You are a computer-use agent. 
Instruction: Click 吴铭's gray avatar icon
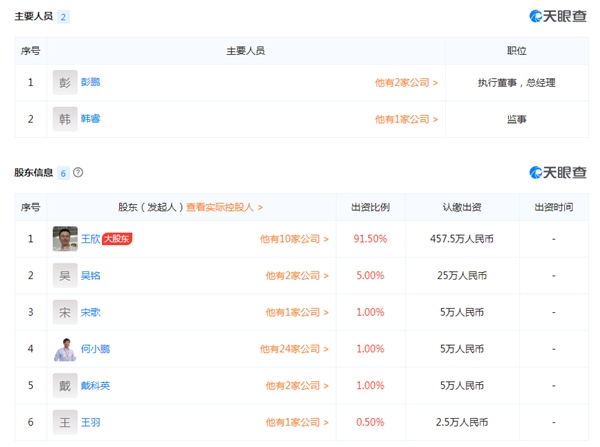(x=65, y=275)
